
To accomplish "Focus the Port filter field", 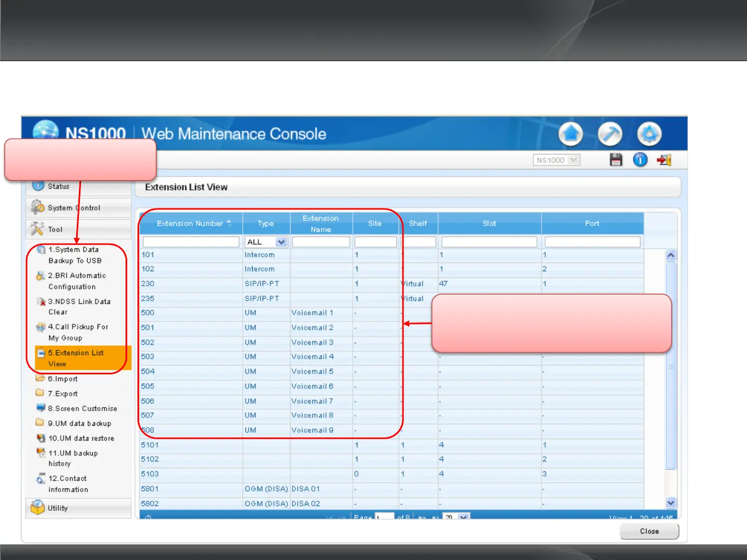I will tap(592, 242).
